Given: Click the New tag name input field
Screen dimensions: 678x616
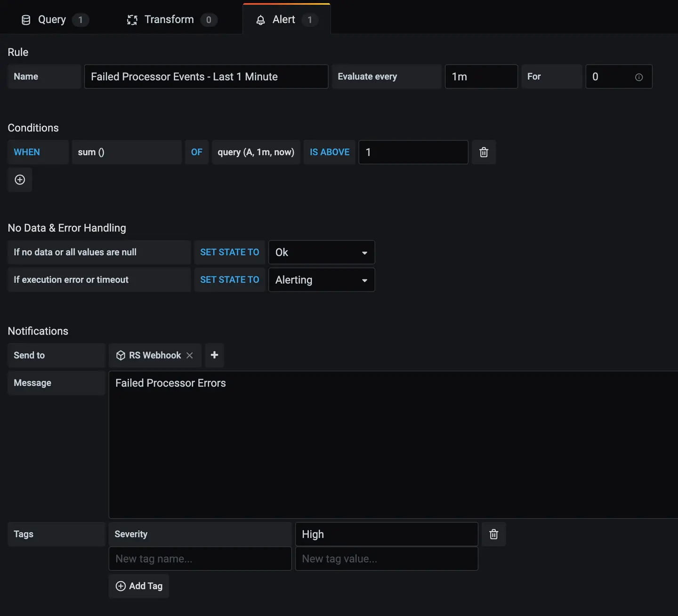Looking at the screenshot, I should pyautogui.click(x=200, y=559).
